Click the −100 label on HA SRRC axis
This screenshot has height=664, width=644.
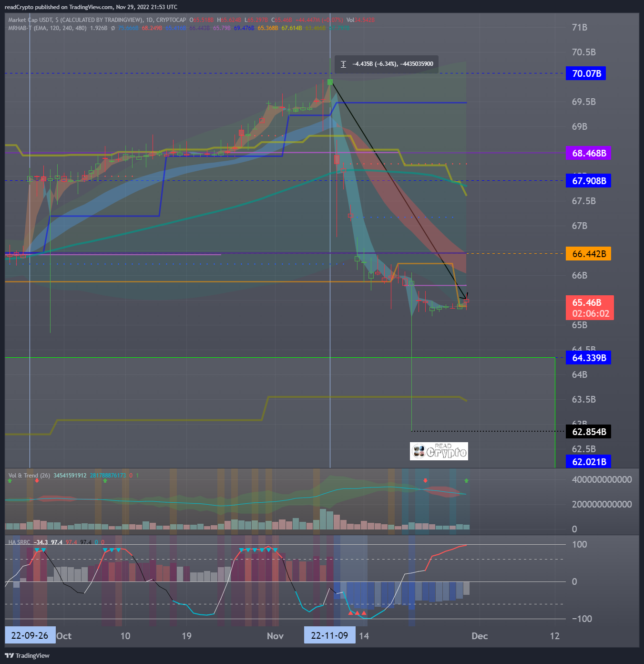[x=582, y=619]
